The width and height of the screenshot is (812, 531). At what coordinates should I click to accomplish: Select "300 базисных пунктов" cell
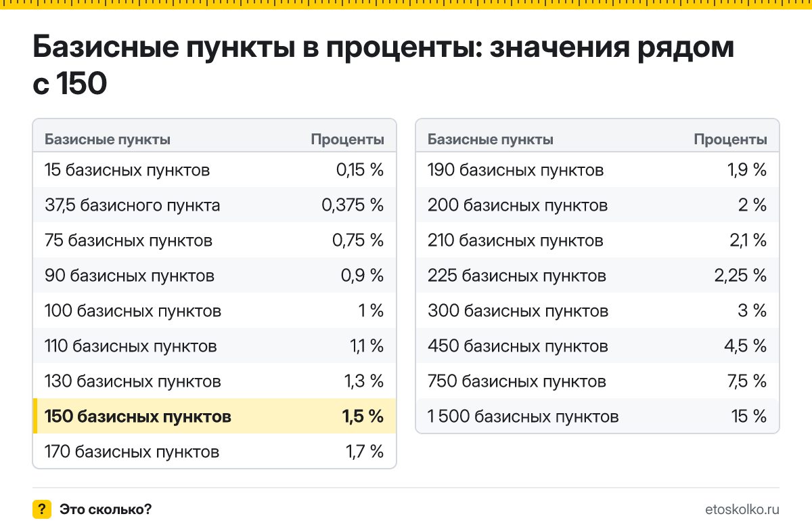[x=518, y=311]
